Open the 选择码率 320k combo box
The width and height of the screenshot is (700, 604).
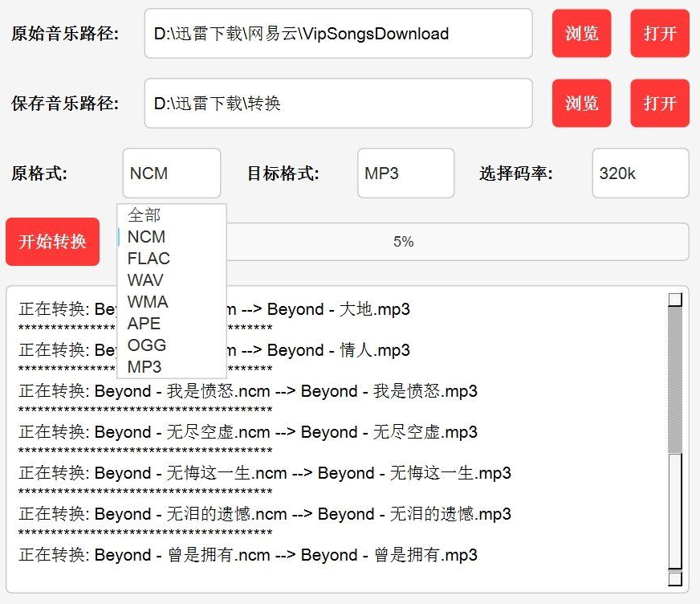[641, 173]
